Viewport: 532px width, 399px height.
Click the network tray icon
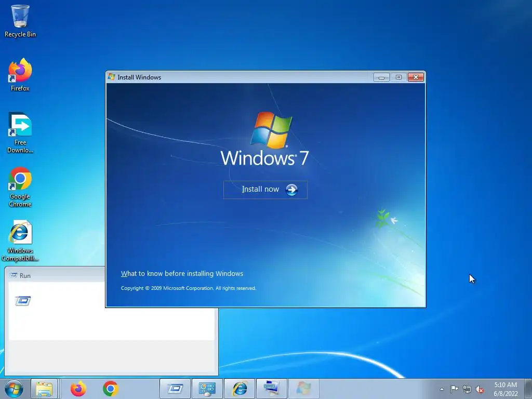pyautogui.click(x=467, y=389)
